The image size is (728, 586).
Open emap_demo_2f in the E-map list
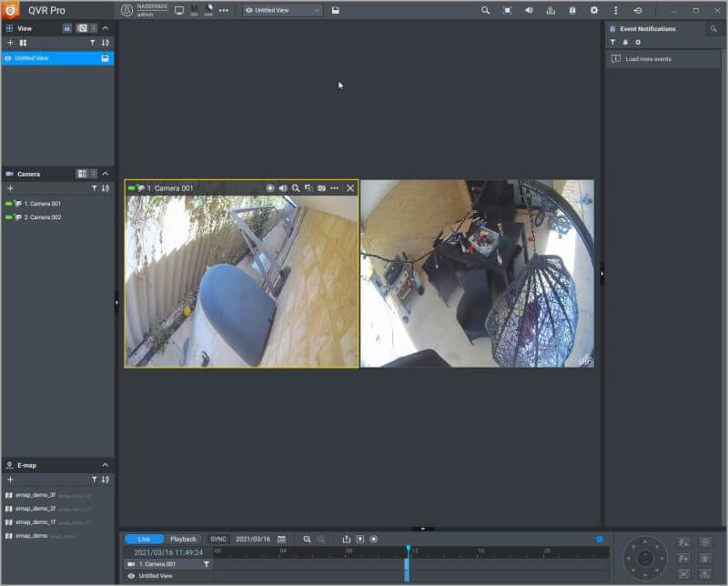[x=35, y=509]
